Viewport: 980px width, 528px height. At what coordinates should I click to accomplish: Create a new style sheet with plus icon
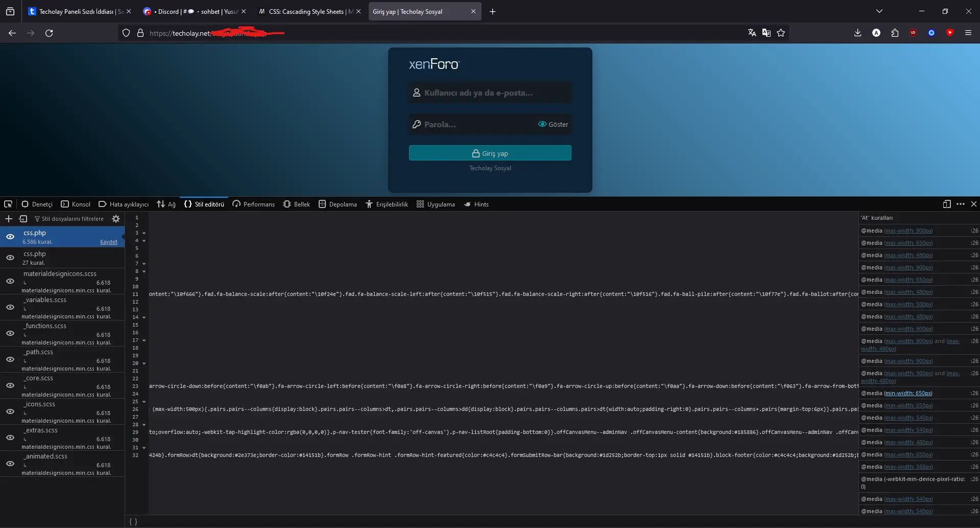(9, 219)
